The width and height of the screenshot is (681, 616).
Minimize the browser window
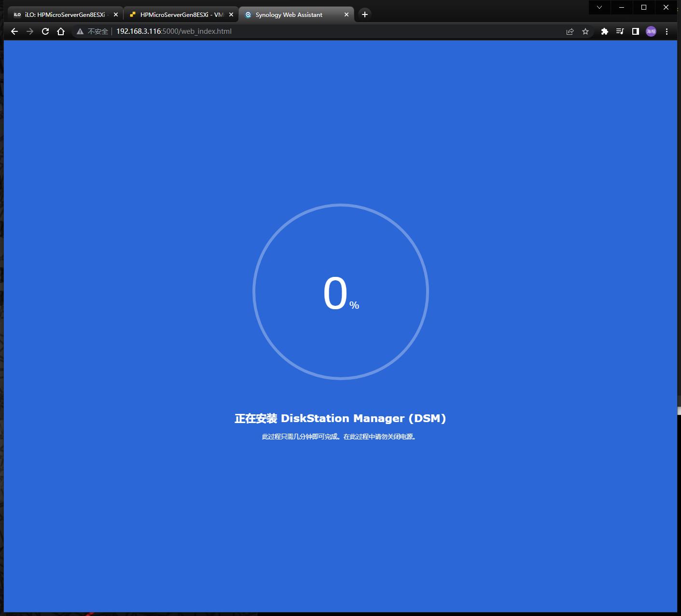click(x=622, y=7)
